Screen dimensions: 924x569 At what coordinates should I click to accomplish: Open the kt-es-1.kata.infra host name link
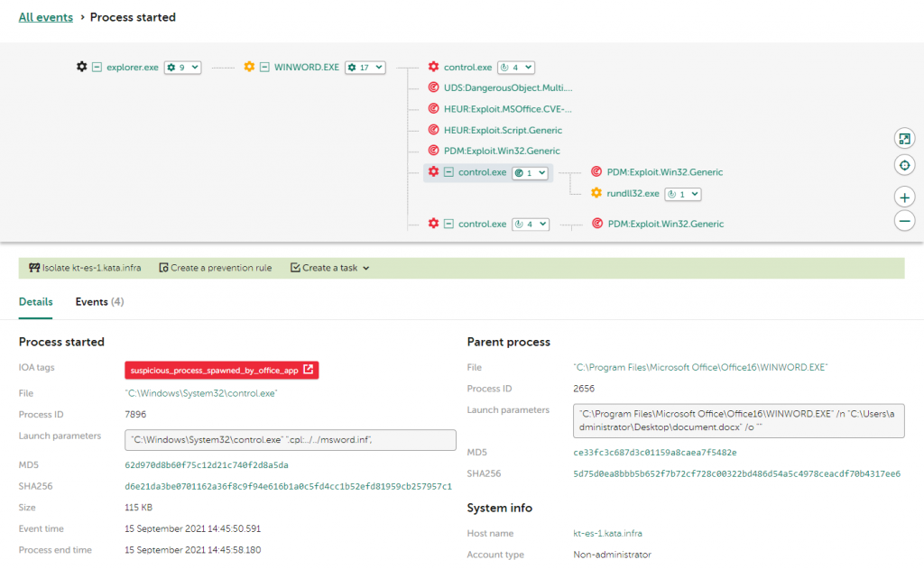(x=607, y=533)
